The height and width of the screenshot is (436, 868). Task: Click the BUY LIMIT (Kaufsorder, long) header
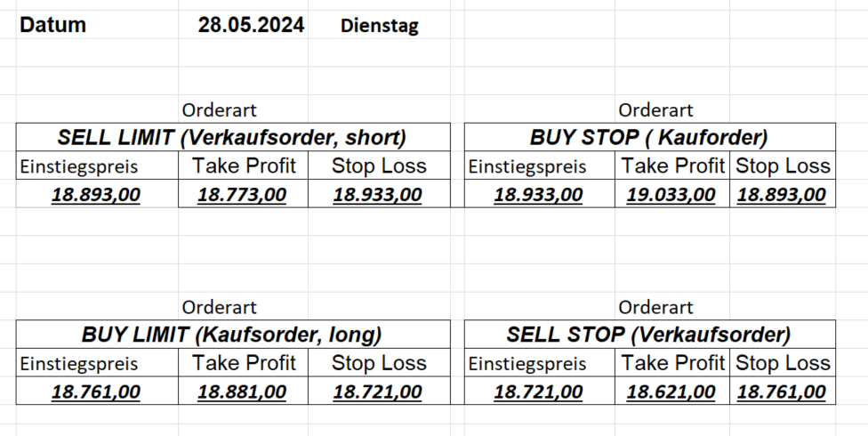pyautogui.click(x=231, y=335)
